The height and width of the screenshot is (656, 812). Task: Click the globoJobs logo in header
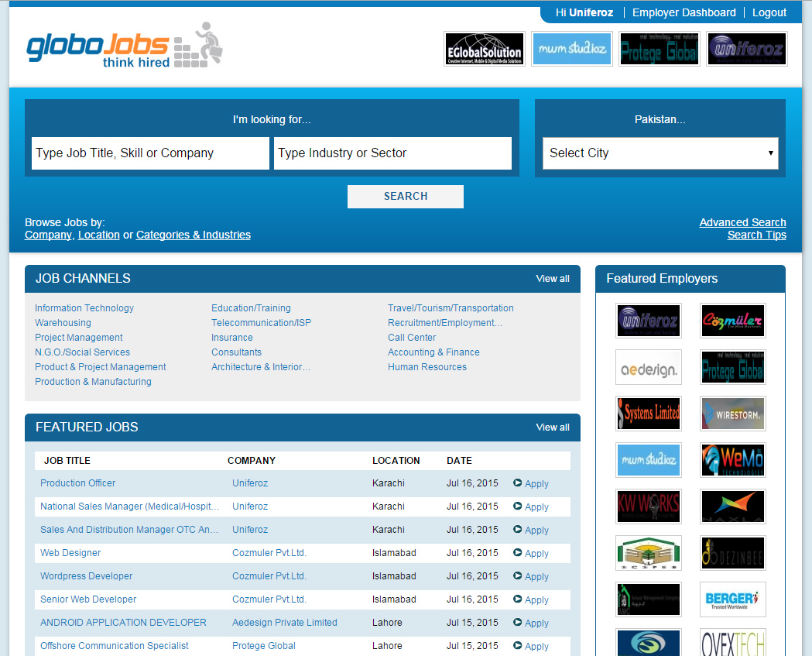(x=124, y=46)
